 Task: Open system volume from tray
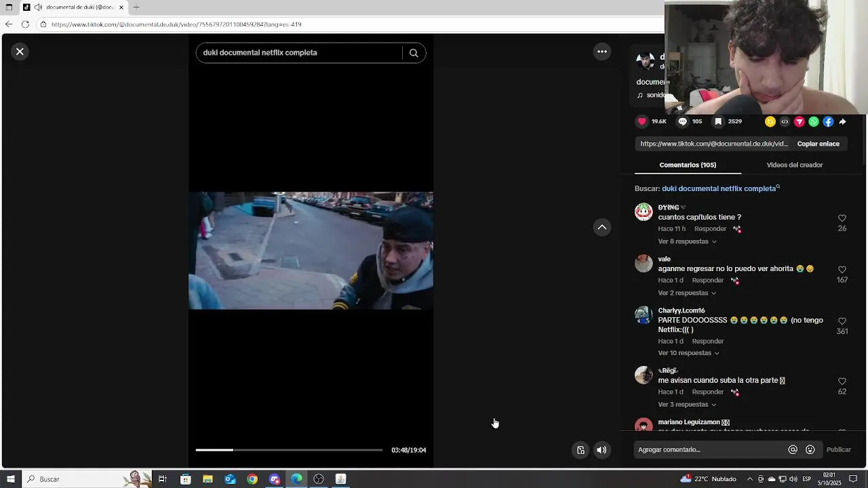click(793, 479)
